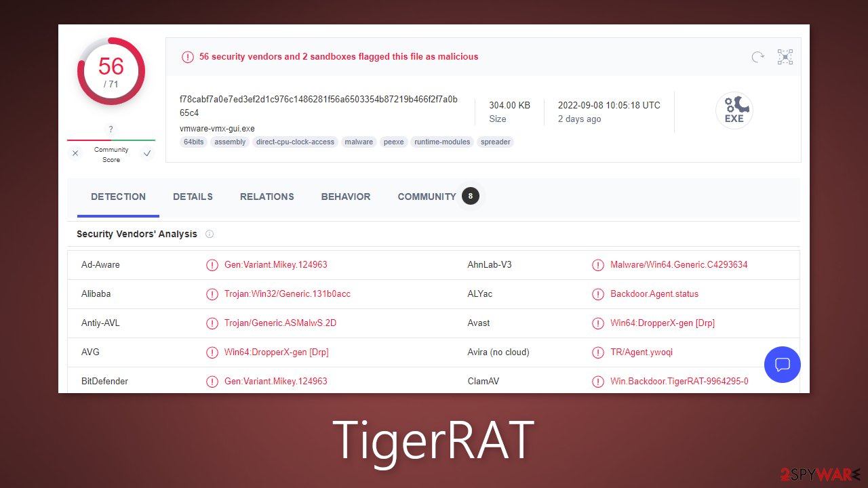
Task: Select the spreader tag label
Action: 496,142
